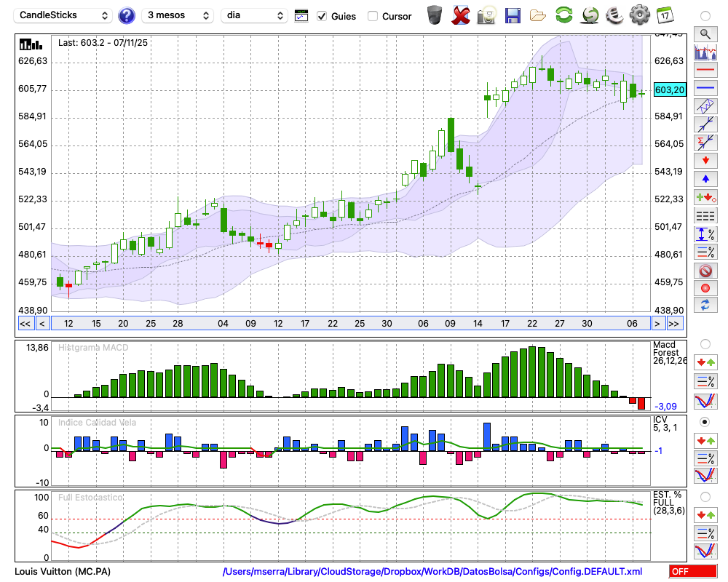Click the trash can delete icon
This screenshot has height=582, width=728.
tap(435, 15)
